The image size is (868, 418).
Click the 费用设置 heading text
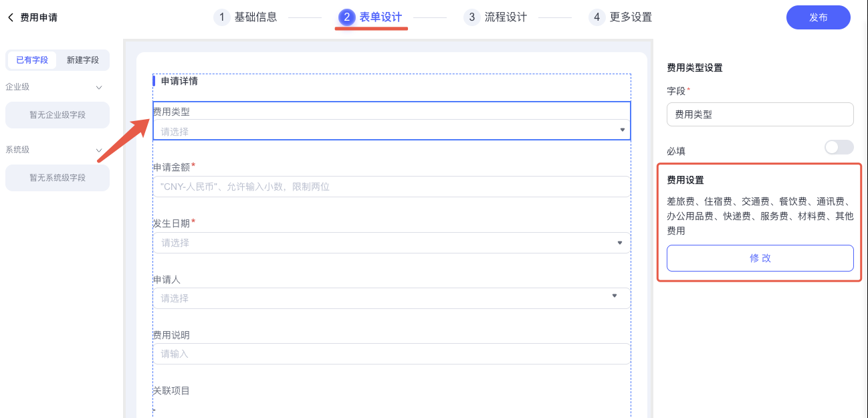[x=685, y=180]
